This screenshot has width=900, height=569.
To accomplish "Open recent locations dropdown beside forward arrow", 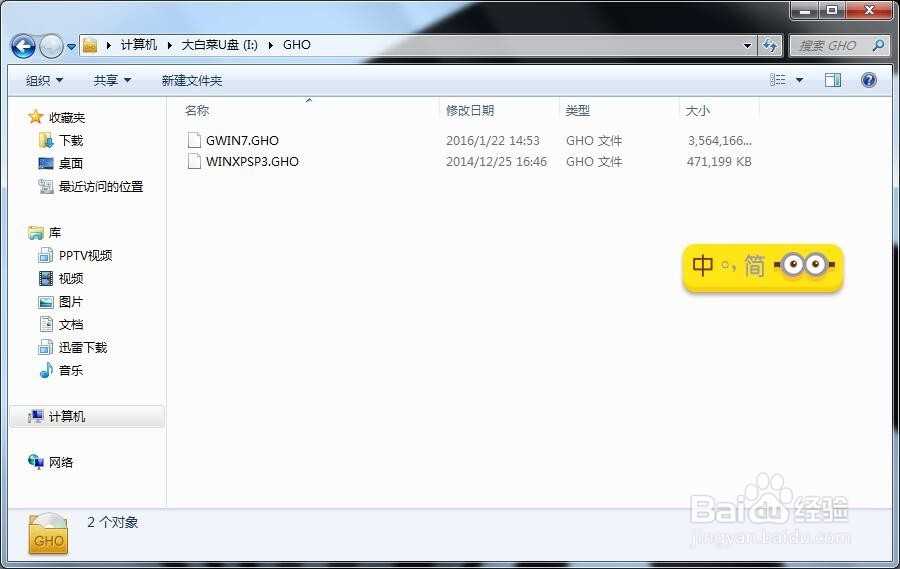I will point(71,47).
